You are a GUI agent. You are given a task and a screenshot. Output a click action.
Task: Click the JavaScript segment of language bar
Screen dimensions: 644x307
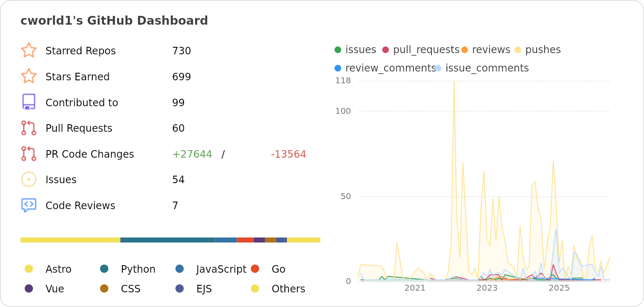pyautogui.click(x=226, y=240)
